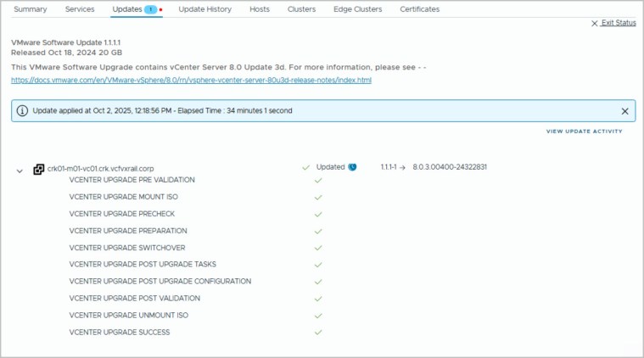This screenshot has width=644, height=358.
Task: Click the vCenter icon beside crk01-m01-vc01
Action: tap(38, 169)
